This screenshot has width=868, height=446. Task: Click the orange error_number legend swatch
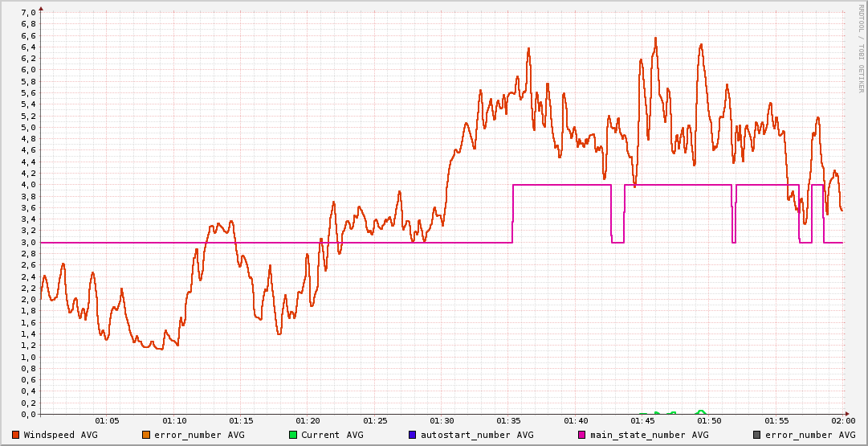(x=145, y=435)
